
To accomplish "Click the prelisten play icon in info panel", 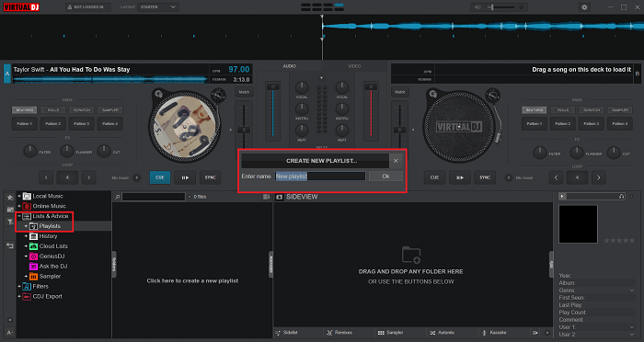I will (562, 197).
